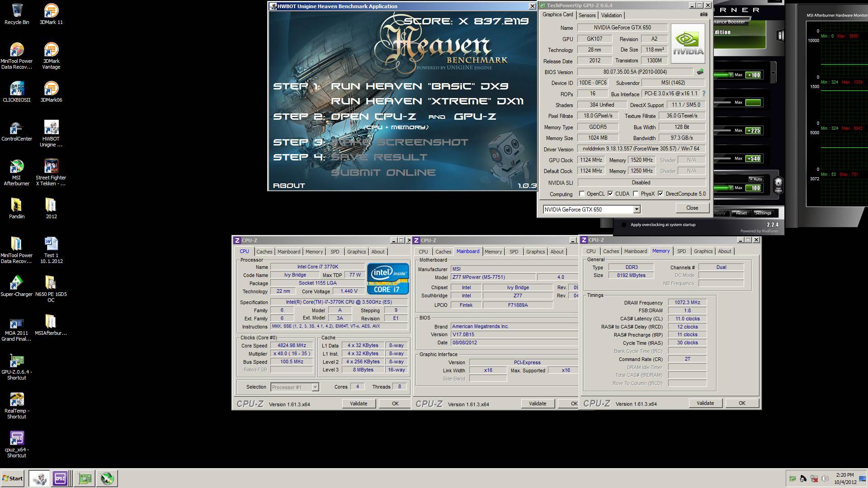Launch cpuz_x64 shortcut
868x488 pixels.
coord(17,445)
